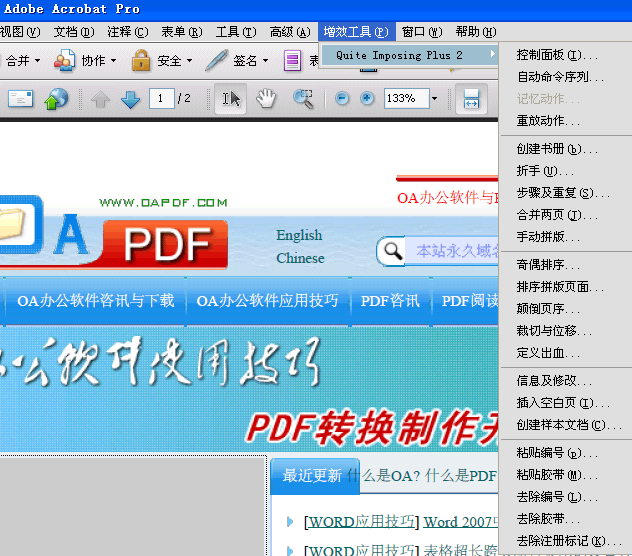Open OA办公软件应用技巧 nav tab
This screenshot has width=632, height=556.
(267, 301)
